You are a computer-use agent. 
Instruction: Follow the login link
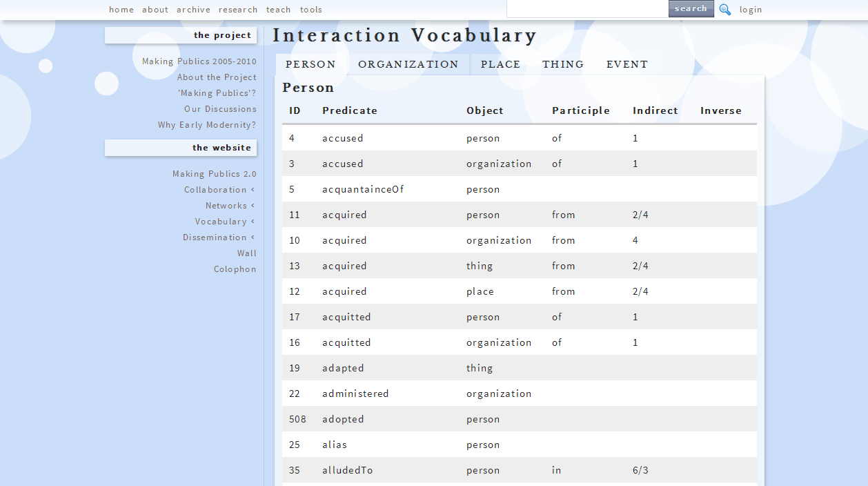click(x=751, y=10)
